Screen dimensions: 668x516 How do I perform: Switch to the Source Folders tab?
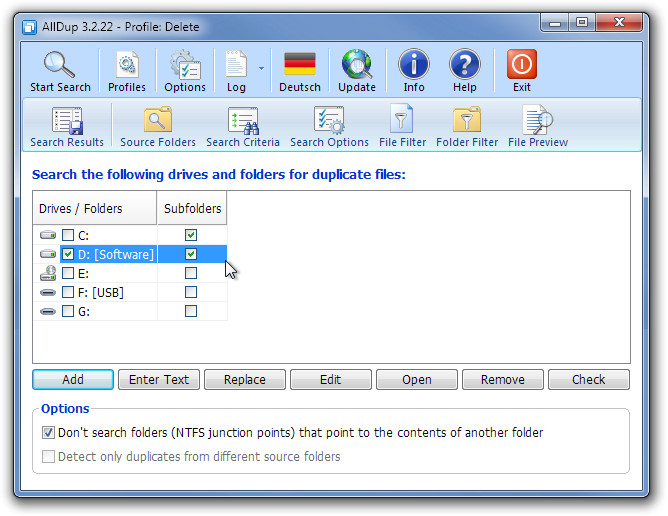tap(158, 127)
